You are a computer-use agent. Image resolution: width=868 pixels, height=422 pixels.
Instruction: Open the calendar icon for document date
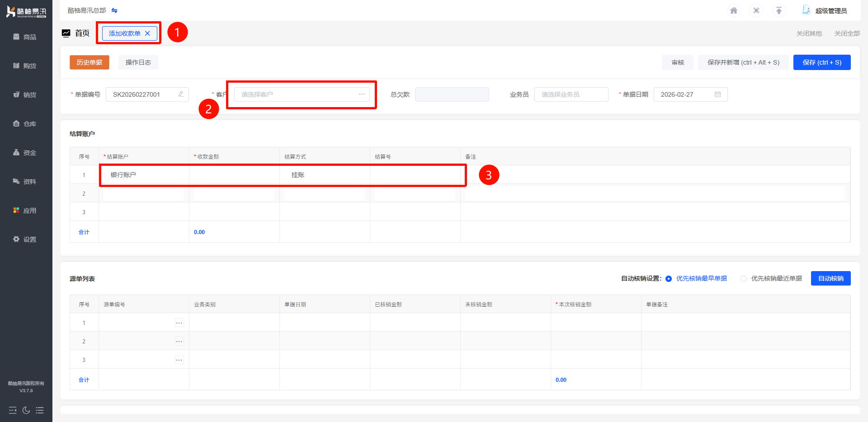tap(717, 94)
